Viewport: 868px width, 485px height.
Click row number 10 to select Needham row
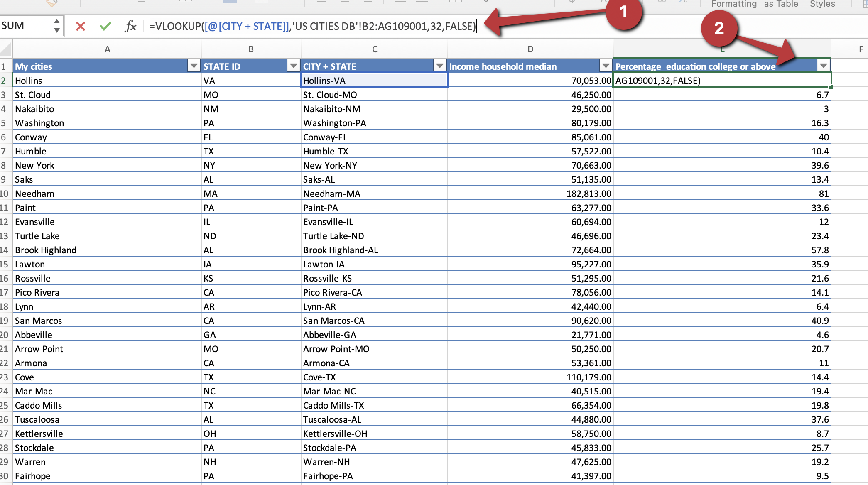tap(5, 193)
